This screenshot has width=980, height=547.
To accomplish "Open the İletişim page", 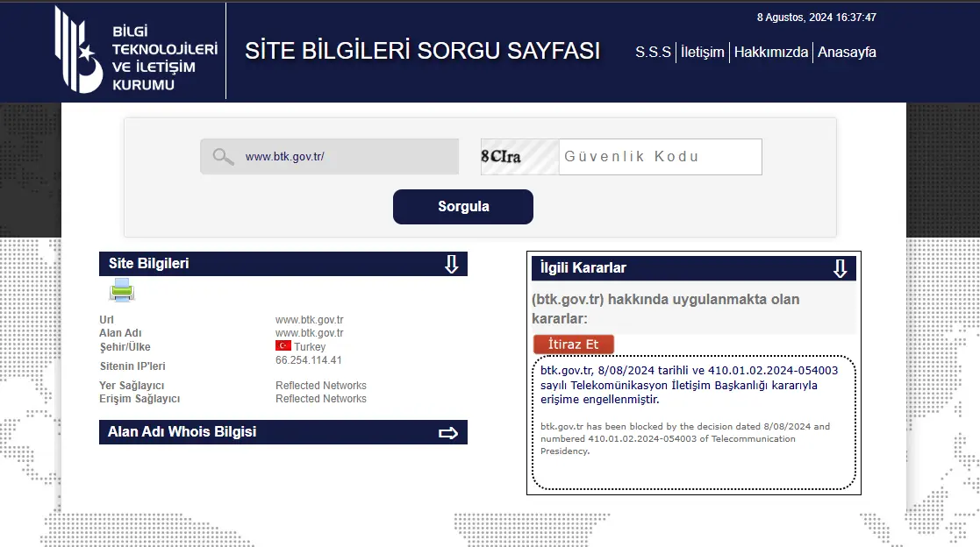I will (703, 52).
